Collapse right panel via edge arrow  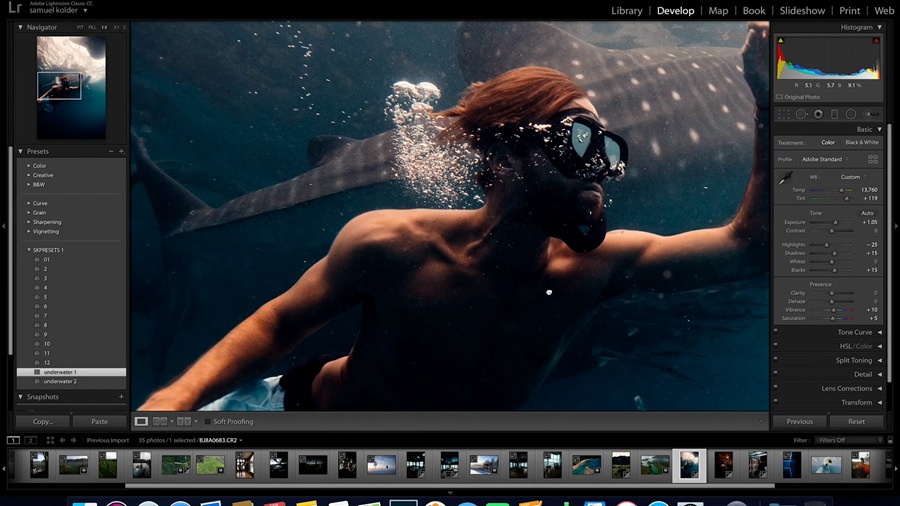click(x=897, y=226)
